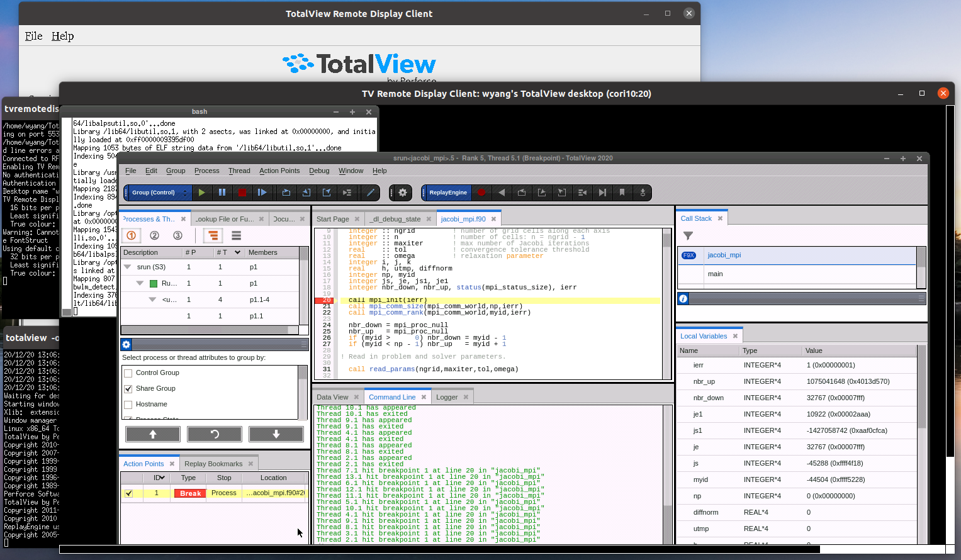Click the red Record icon beside ReplayEngine
Viewport: 961px width, 560px height.
pyautogui.click(x=481, y=193)
